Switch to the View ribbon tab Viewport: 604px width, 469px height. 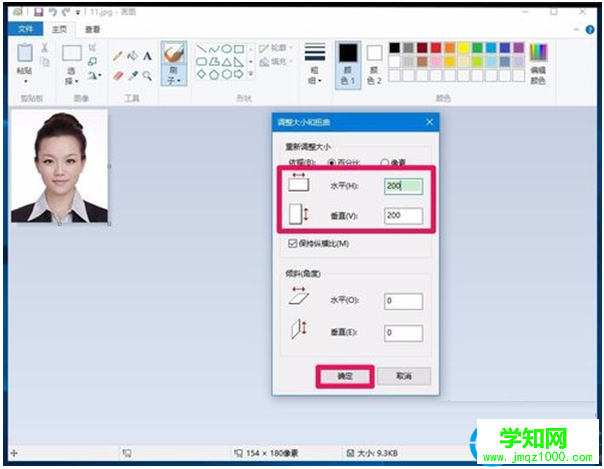92,29
